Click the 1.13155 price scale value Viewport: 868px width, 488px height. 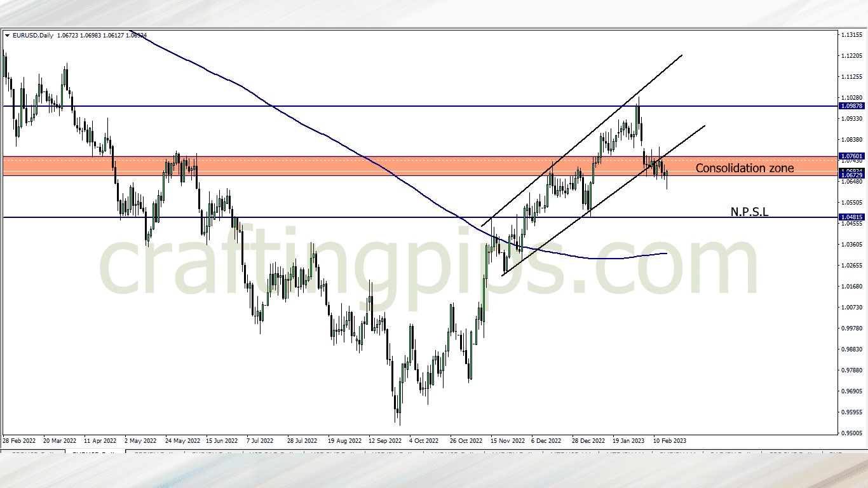coord(851,35)
